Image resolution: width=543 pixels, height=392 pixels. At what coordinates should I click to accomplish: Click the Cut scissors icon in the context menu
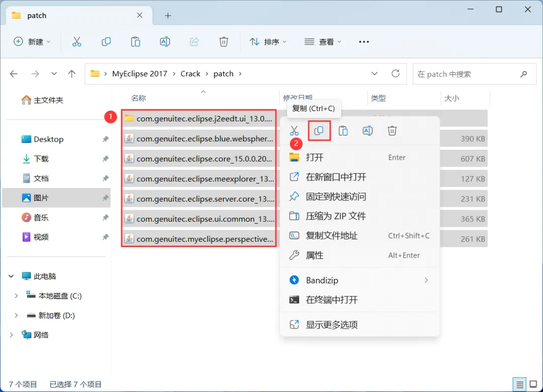(x=294, y=131)
